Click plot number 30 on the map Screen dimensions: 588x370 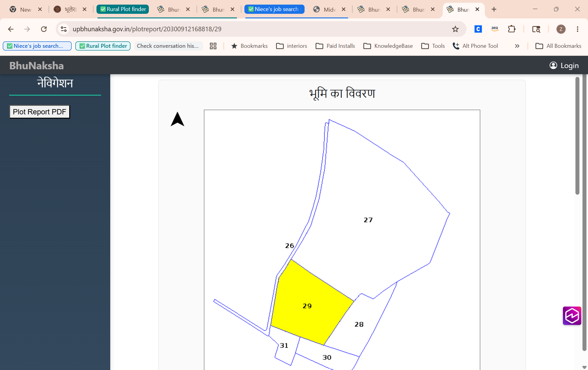tap(327, 357)
